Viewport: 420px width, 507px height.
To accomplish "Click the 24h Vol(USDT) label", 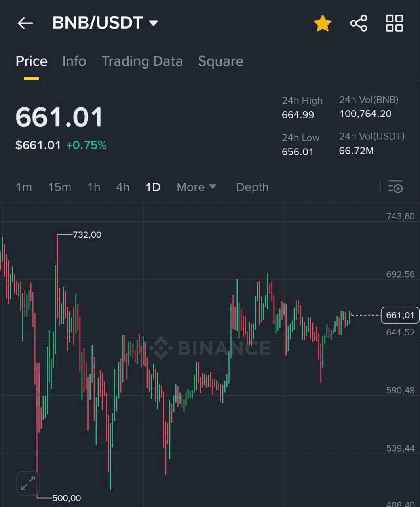I will click(x=372, y=136).
